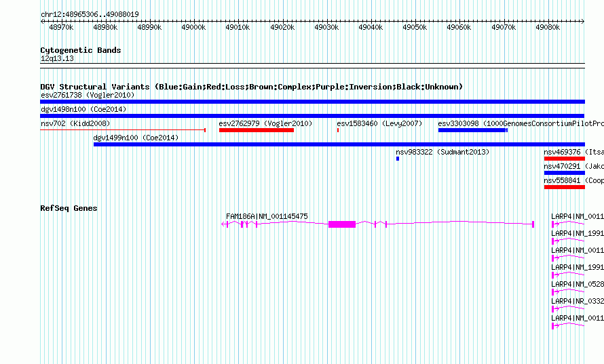Click the 49060k ruler tick label
Viewport: 604px width, 364px height.
(459, 27)
